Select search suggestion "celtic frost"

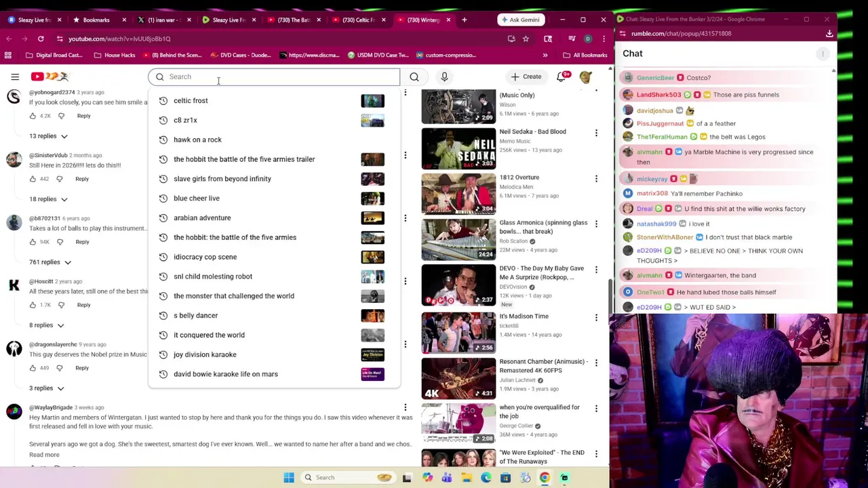click(x=273, y=101)
